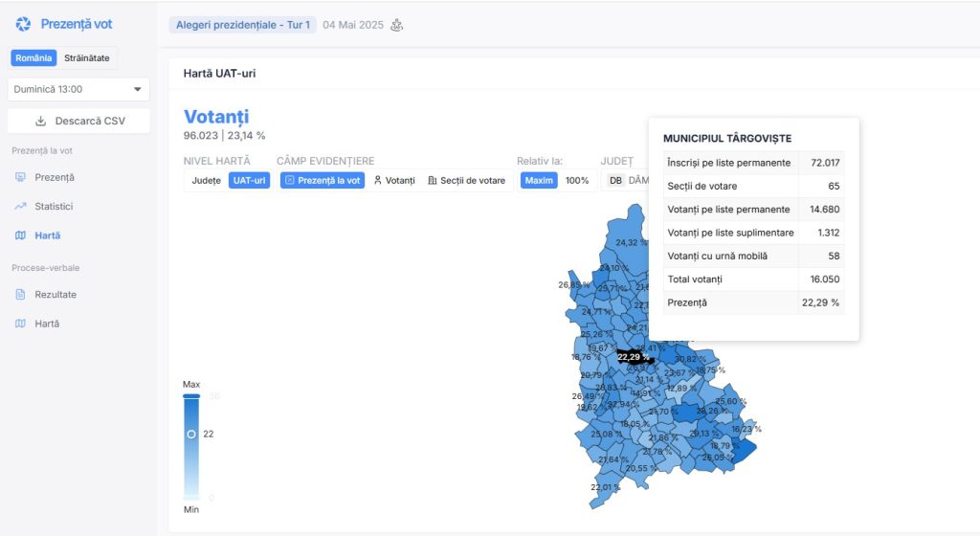Screen dimensions: 980x536
Task: Open Prezență page via its sidebar icon
Action: pyautogui.click(x=21, y=177)
